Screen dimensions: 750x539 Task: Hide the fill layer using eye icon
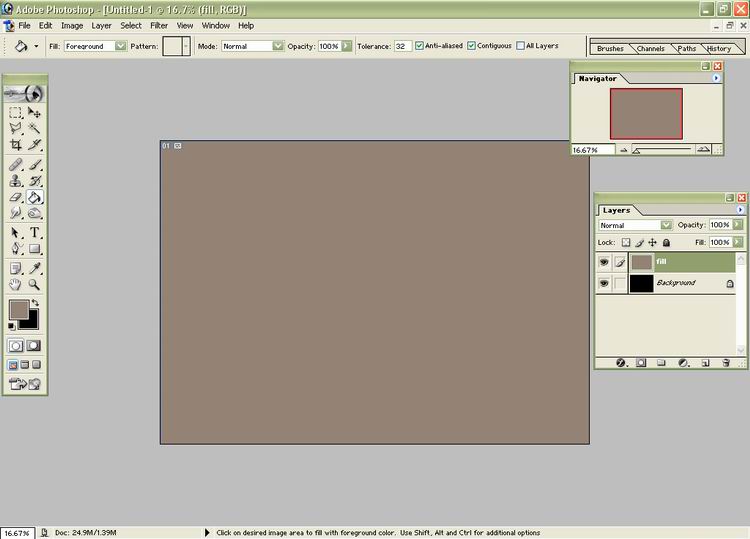click(604, 262)
